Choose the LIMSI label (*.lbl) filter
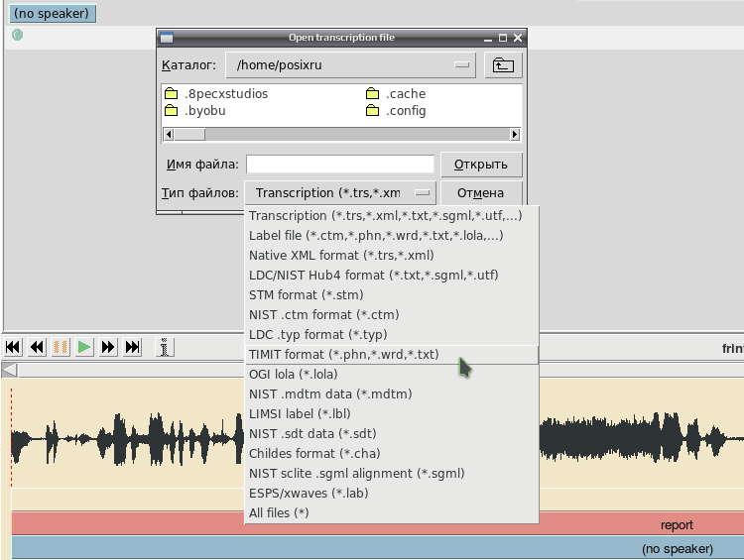The height and width of the screenshot is (560, 744). tap(392, 414)
